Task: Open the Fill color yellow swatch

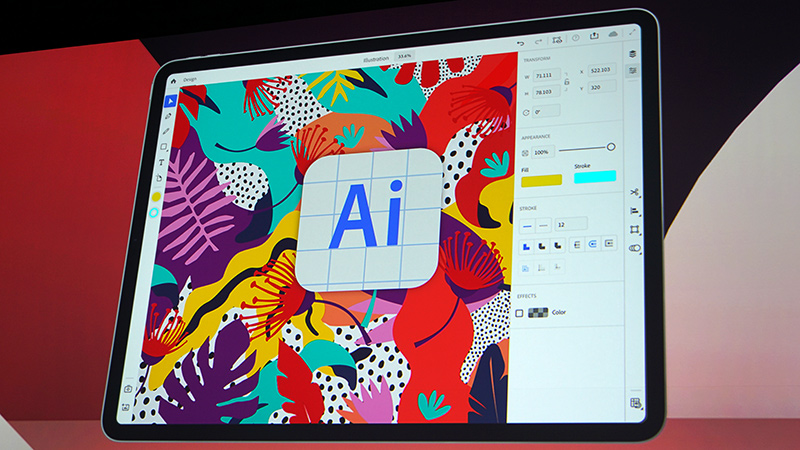Action: 541,180
